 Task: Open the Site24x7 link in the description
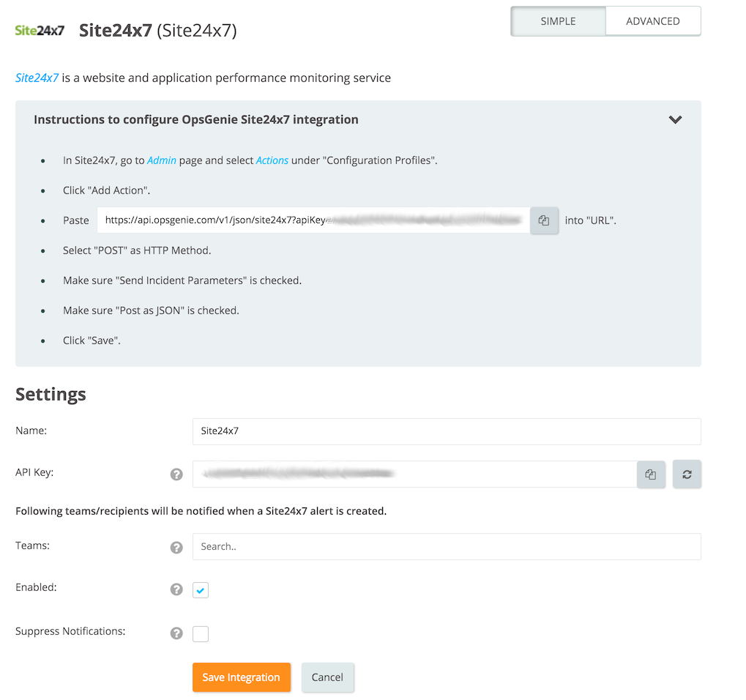tap(37, 78)
